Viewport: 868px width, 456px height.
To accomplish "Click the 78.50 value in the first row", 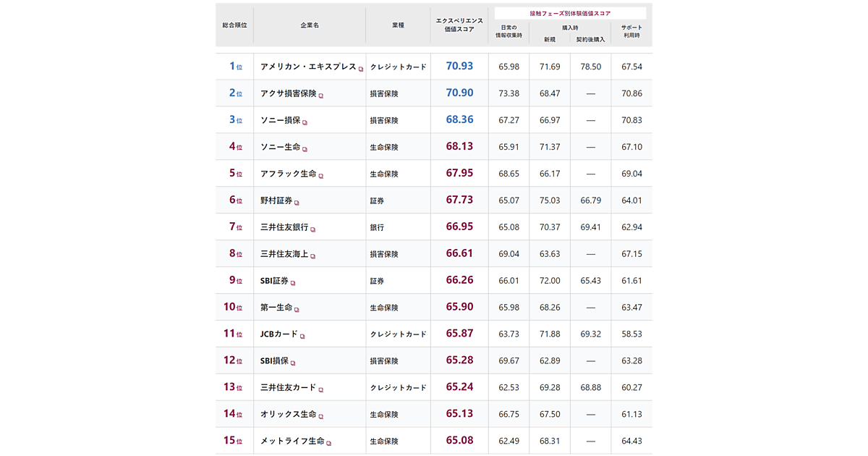I will pyautogui.click(x=590, y=67).
